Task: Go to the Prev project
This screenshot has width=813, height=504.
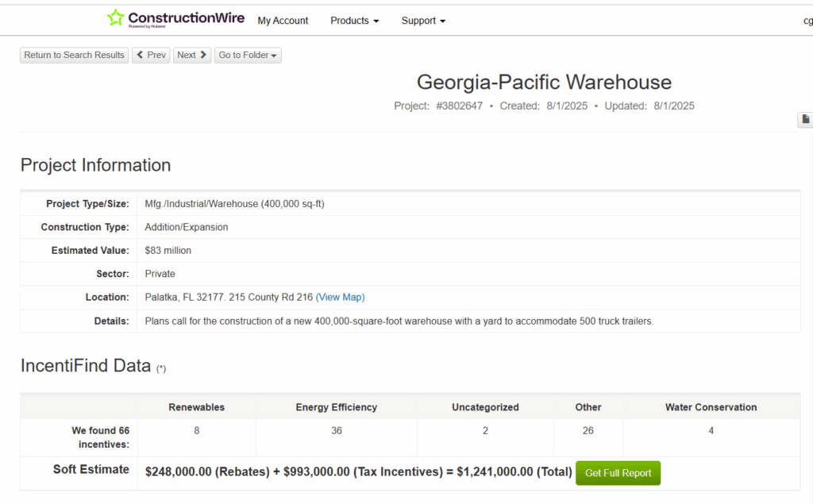Action: click(x=151, y=55)
